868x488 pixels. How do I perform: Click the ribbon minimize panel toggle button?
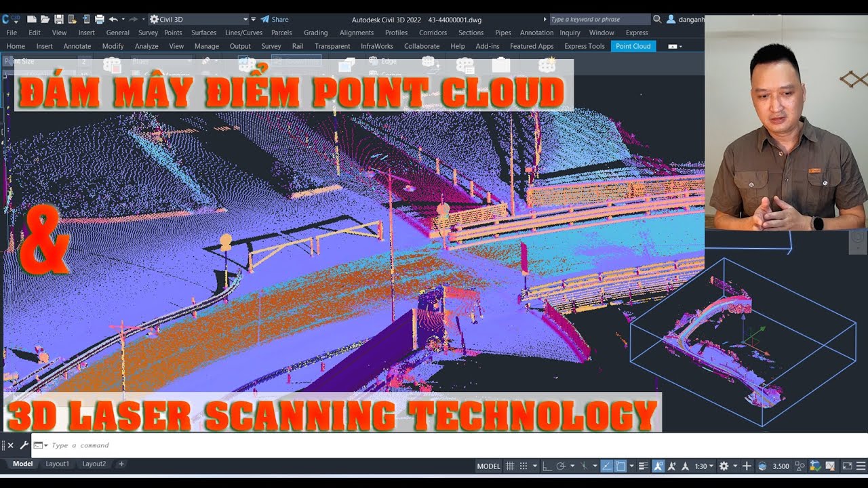pos(674,46)
